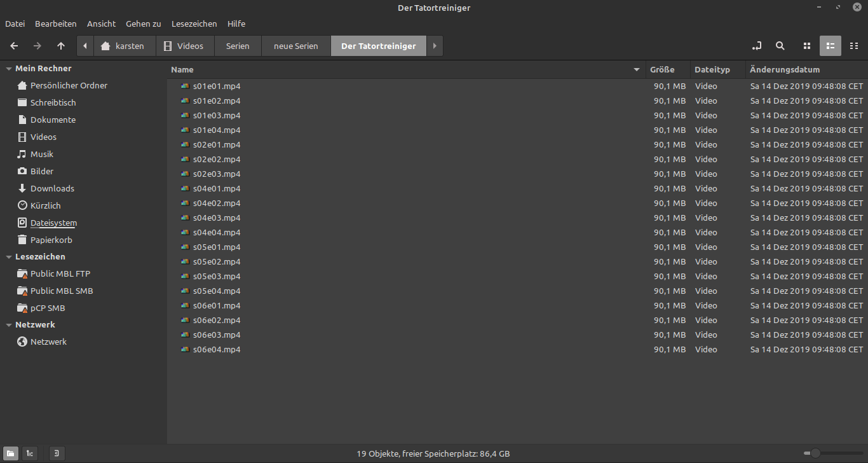The image size is (868, 463).
Task: Select file name s02e03.mp4
Action: (x=217, y=174)
